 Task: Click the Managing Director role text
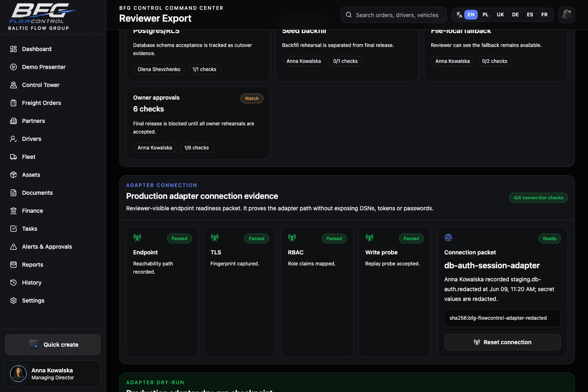coord(53,378)
